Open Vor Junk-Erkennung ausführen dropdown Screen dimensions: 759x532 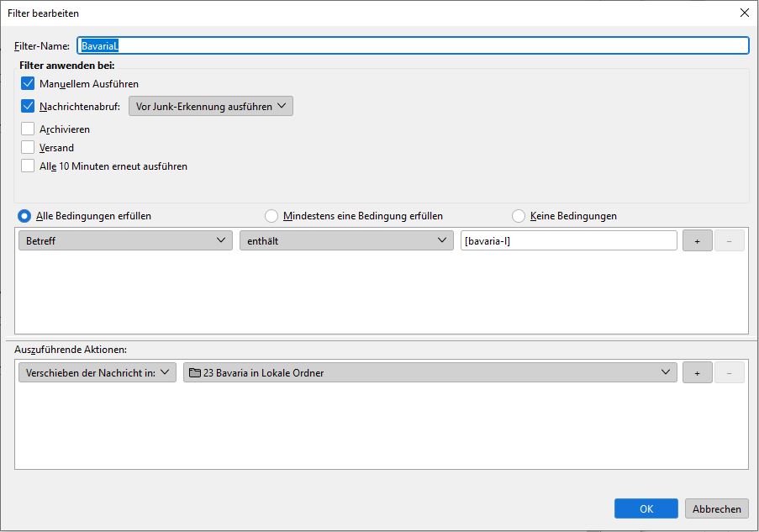pos(210,107)
